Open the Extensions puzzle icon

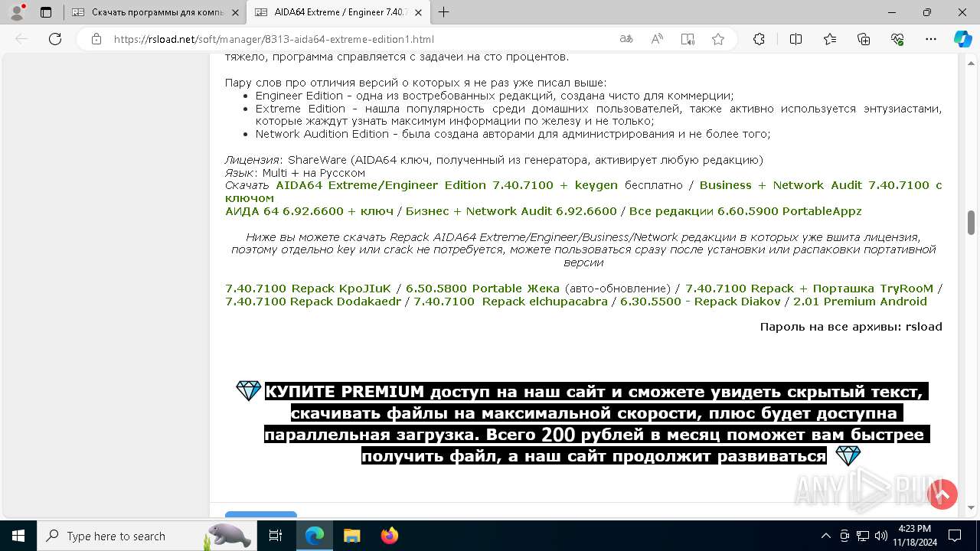point(759,39)
